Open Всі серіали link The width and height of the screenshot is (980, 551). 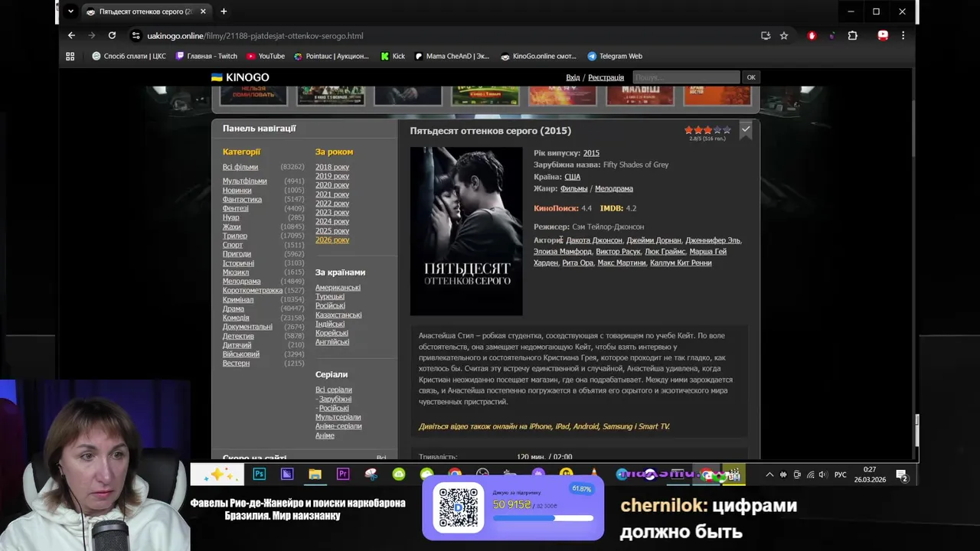(334, 390)
